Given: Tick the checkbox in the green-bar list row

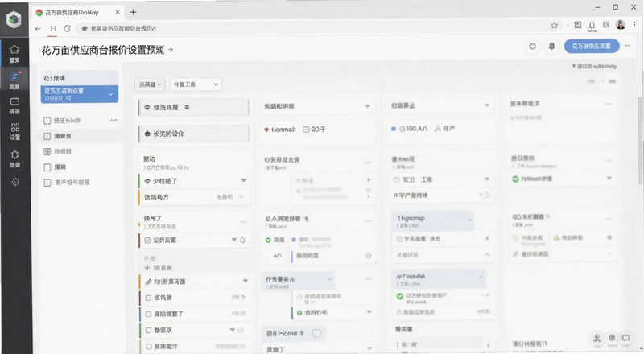Looking at the screenshot, I should point(148,330).
